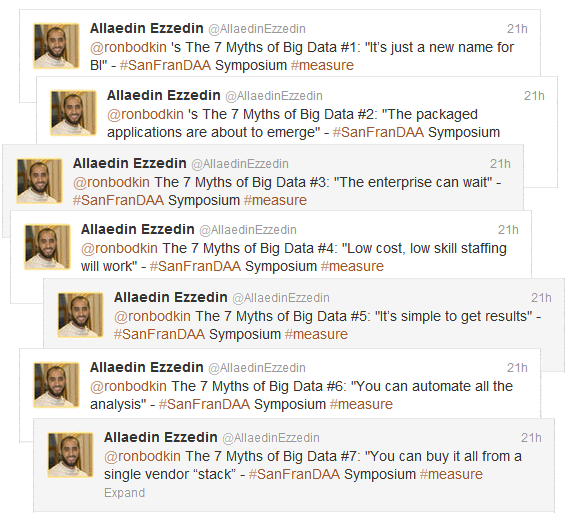Open @AllaedinEzzedin handle on Myth #6 tweet
Screen dimensions: 574x518
pos(257,368)
